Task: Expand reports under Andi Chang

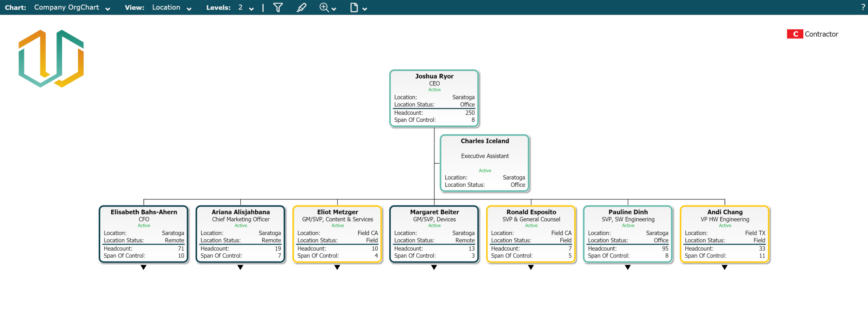Action: click(725, 268)
